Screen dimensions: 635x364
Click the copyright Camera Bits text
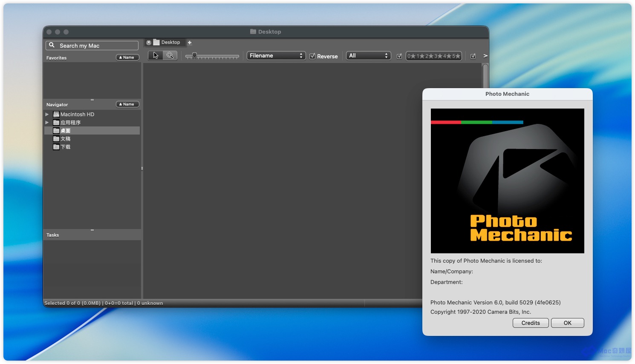(481, 312)
